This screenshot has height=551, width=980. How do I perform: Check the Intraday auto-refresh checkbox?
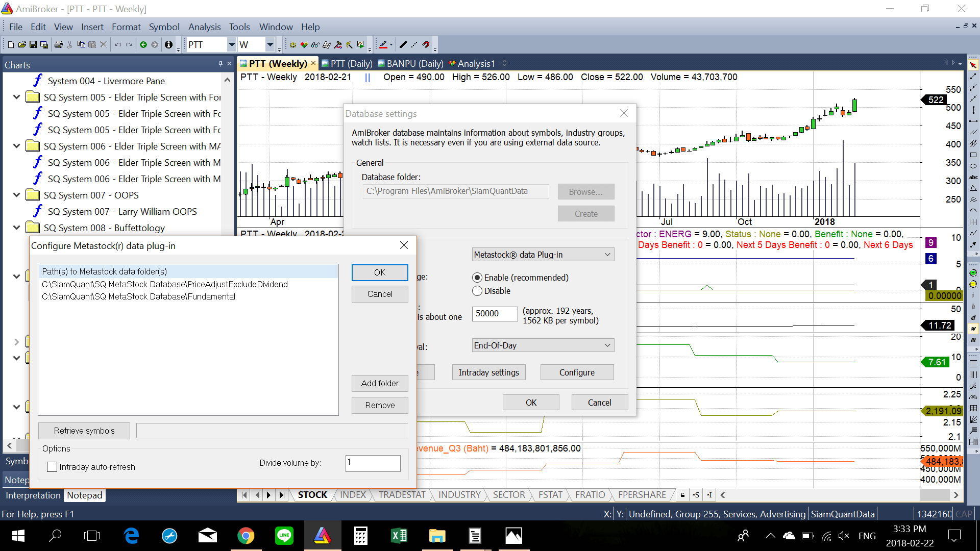(x=52, y=467)
